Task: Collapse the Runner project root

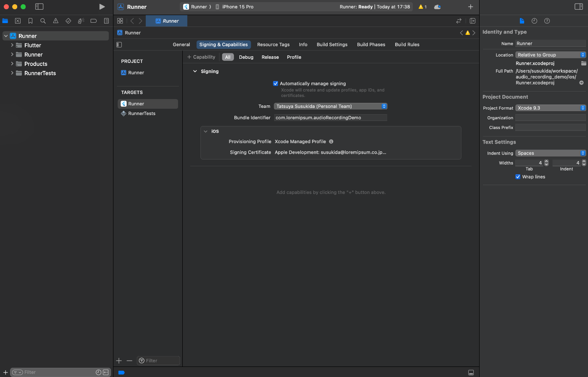Action: coord(6,36)
